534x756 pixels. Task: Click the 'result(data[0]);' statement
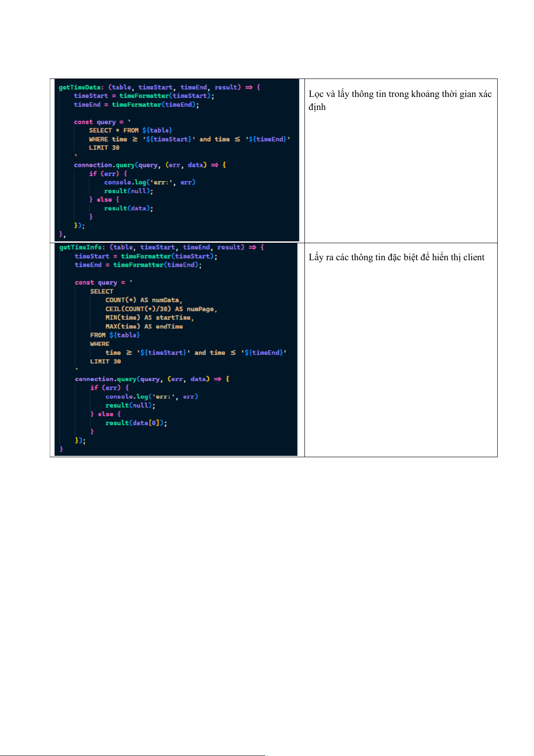coord(136,423)
